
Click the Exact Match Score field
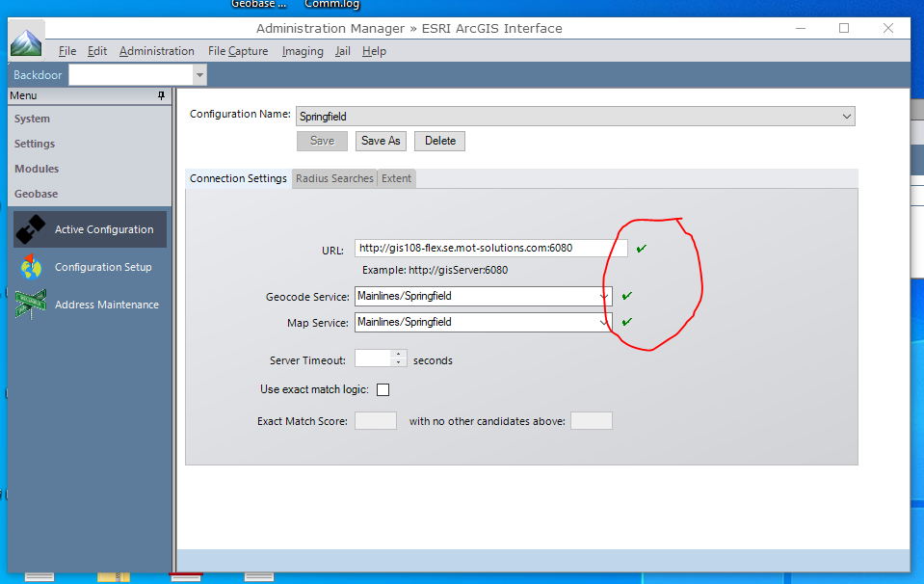pos(376,421)
